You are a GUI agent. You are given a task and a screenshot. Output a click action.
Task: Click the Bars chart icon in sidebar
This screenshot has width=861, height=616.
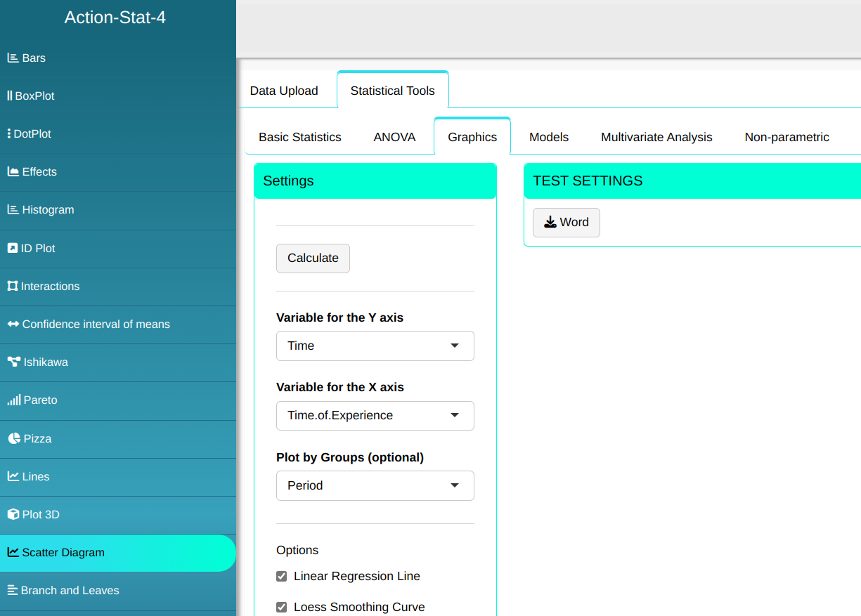point(13,58)
